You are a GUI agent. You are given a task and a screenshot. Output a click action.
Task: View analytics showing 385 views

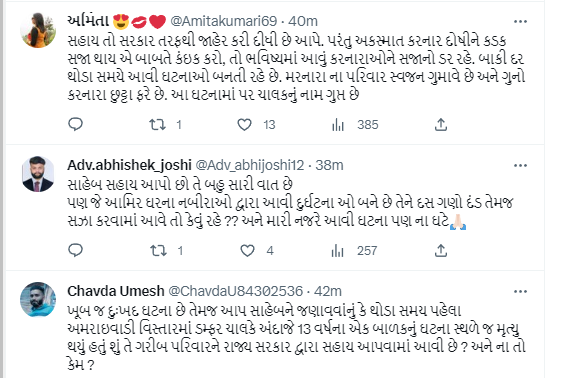338,125
